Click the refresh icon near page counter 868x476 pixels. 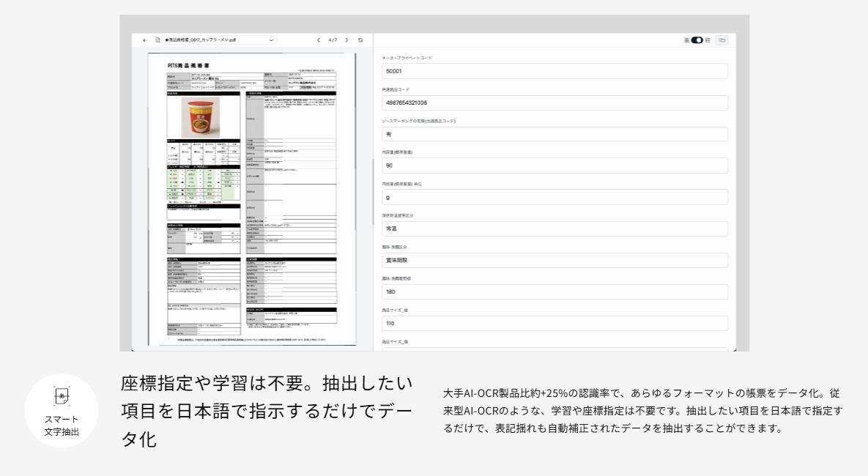click(360, 40)
